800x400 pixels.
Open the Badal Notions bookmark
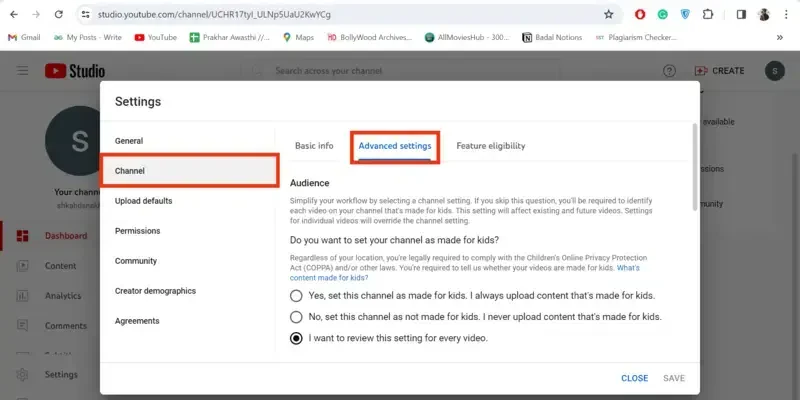[x=552, y=37]
